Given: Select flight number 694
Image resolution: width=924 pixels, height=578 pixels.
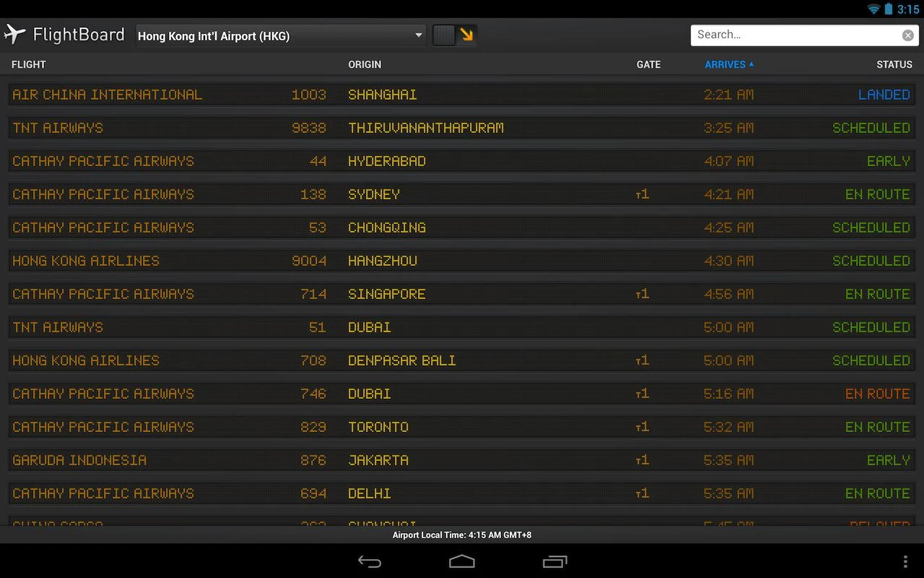Looking at the screenshot, I should tap(313, 493).
